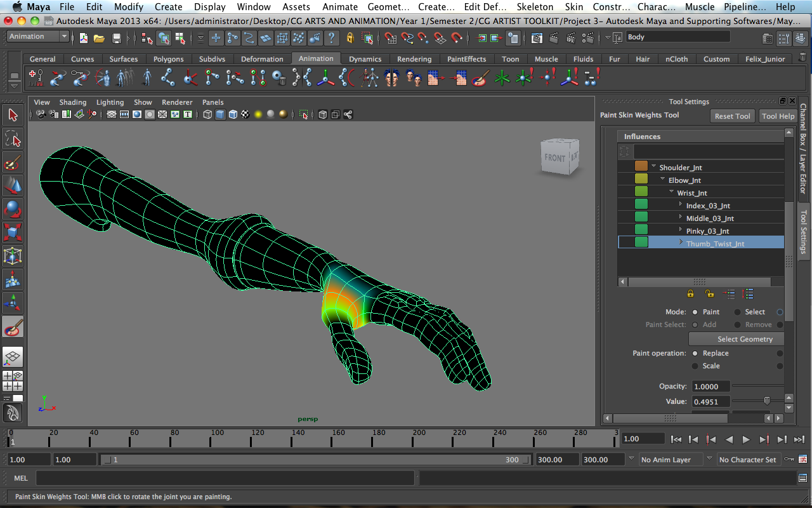Click the FRONT face of the view cube
This screenshot has width=812, height=508.
pos(554,158)
